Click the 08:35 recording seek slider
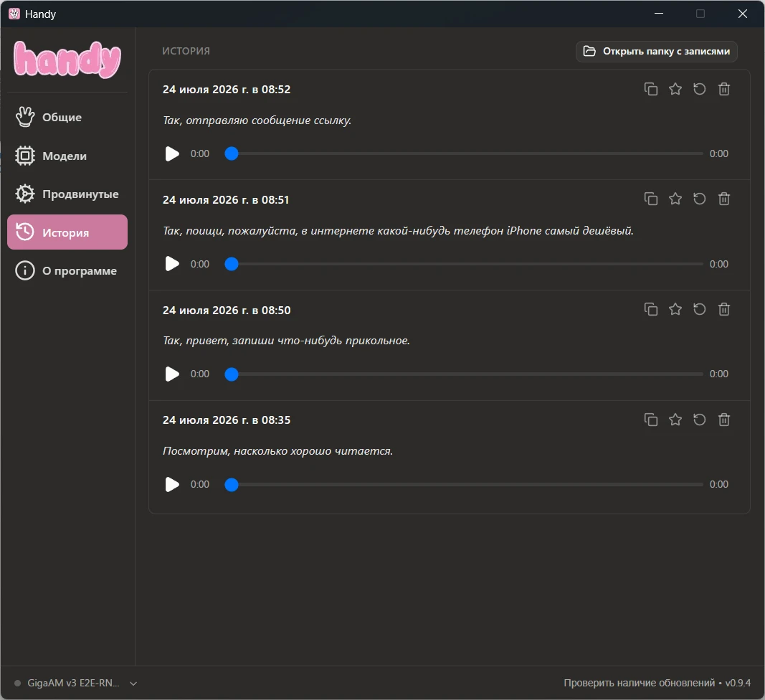 pyautogui.click(x=463, y=484)
